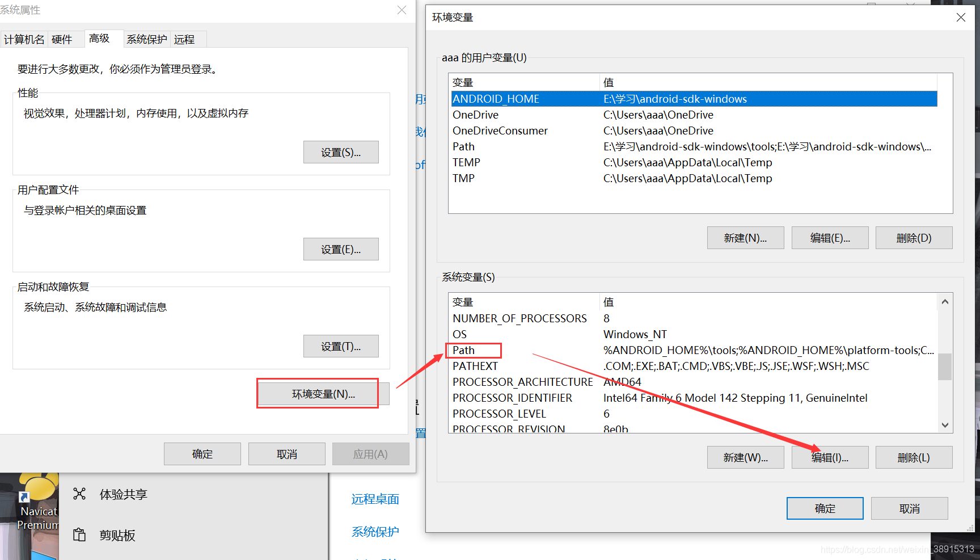Viewport: 980px width, 560px height.
Task: Select OneDriveConsumer user variable row
Action: [x=694, y=130]
